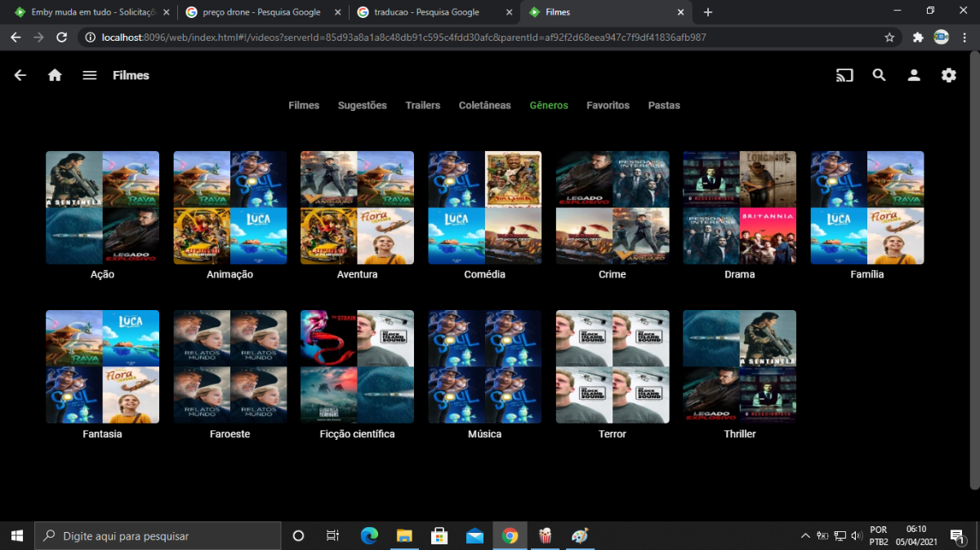Bookmark page with the star icon

tap(889, 38)
